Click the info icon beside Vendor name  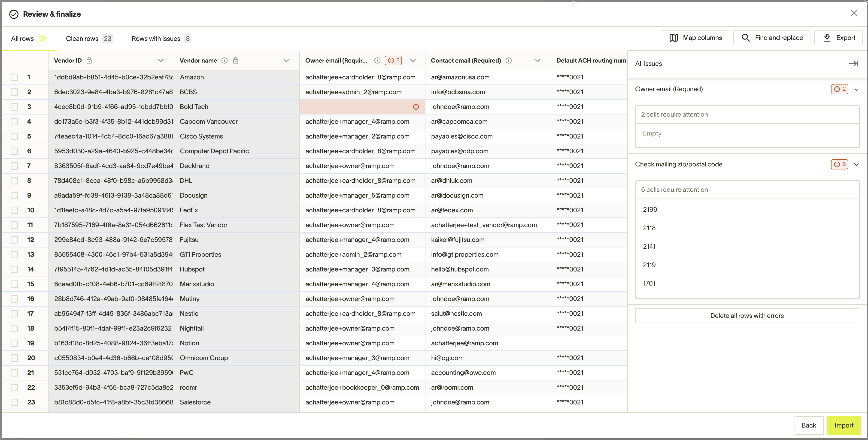[x=225, y=60]
